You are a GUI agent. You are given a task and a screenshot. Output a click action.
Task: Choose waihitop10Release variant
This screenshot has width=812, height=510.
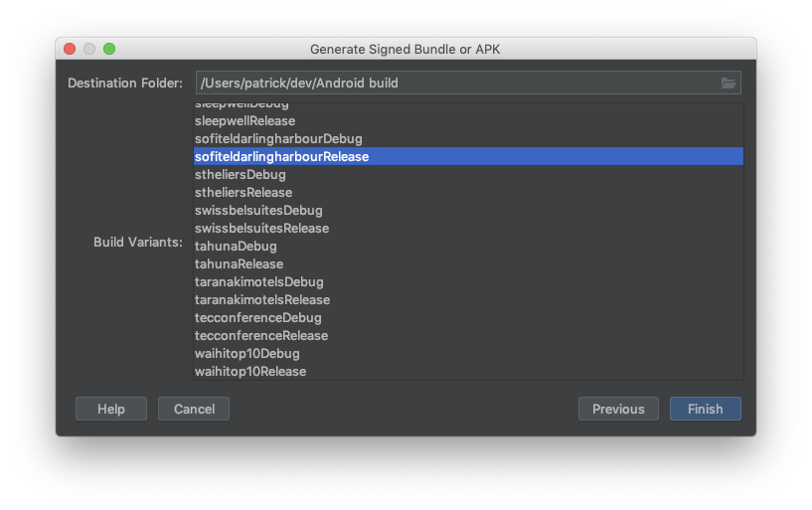[x=468, y=371]
